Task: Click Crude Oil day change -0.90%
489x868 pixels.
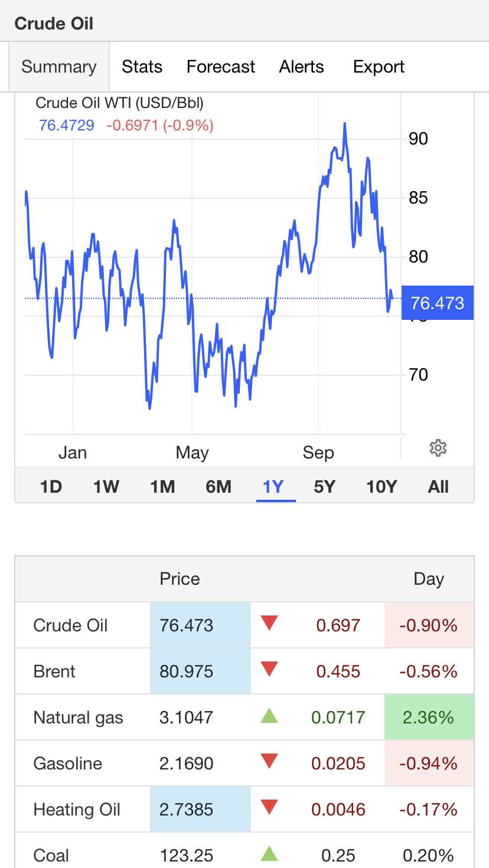Action: click(x=429, y=625)
